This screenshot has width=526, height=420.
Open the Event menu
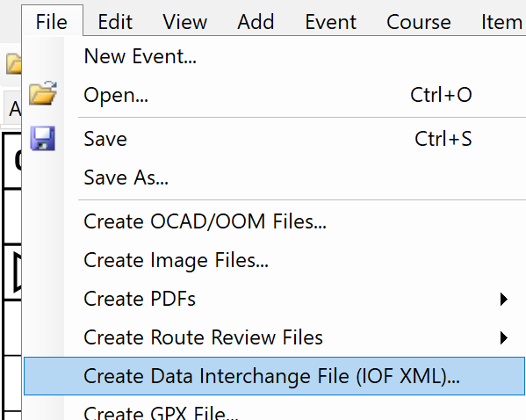coord(330,22)
